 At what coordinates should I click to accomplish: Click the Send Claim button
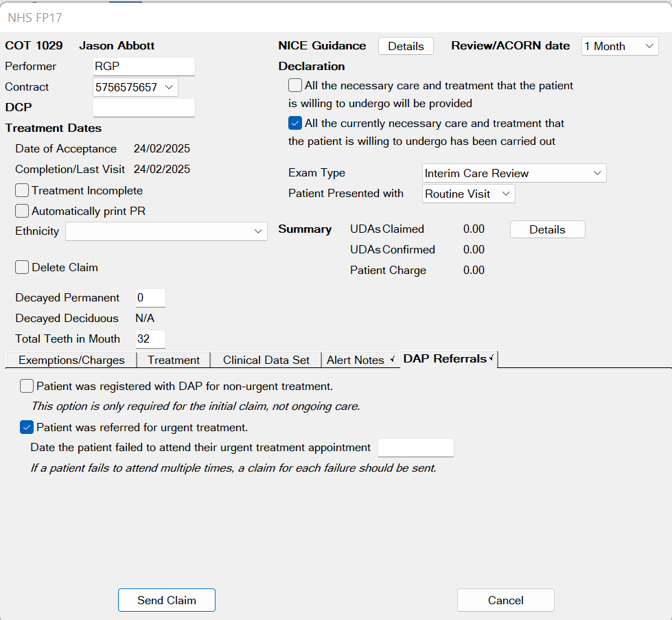click(167, 600)
